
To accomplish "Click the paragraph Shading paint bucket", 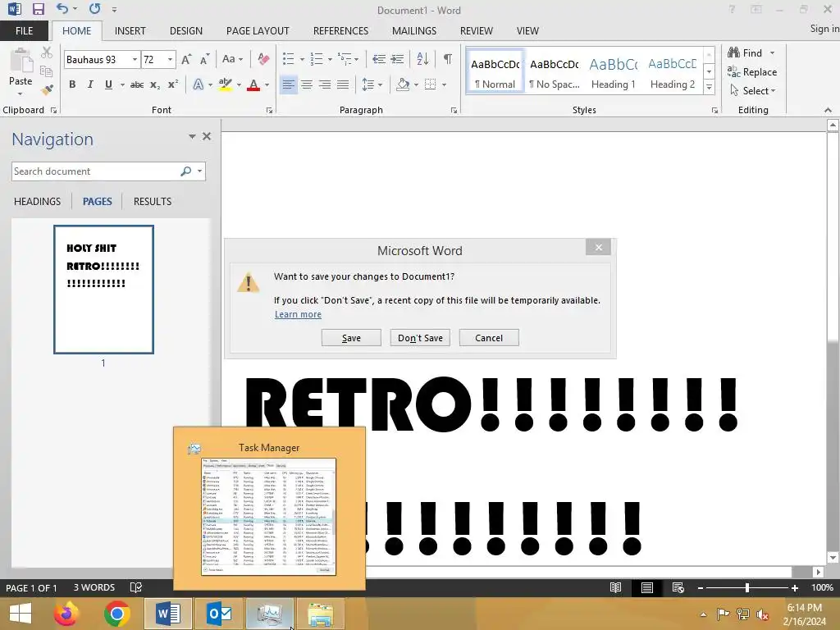I will tap(403, 84).
